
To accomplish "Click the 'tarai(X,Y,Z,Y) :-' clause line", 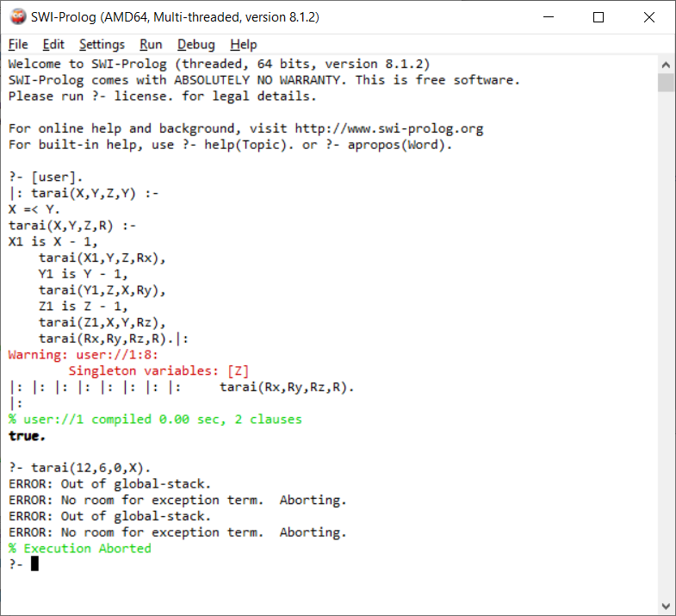I will pyautogui.click(x=84, y=193).
